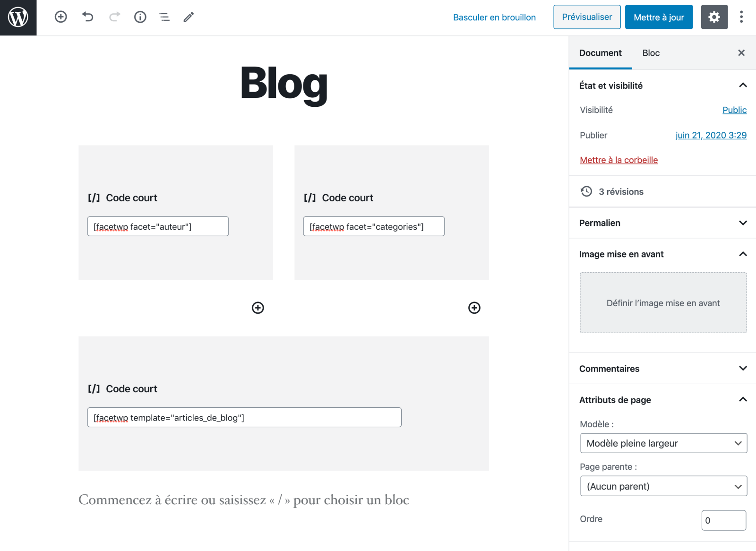
Task: Switch the post to draft via Basculer en brouillon
Action: (494, 17)
